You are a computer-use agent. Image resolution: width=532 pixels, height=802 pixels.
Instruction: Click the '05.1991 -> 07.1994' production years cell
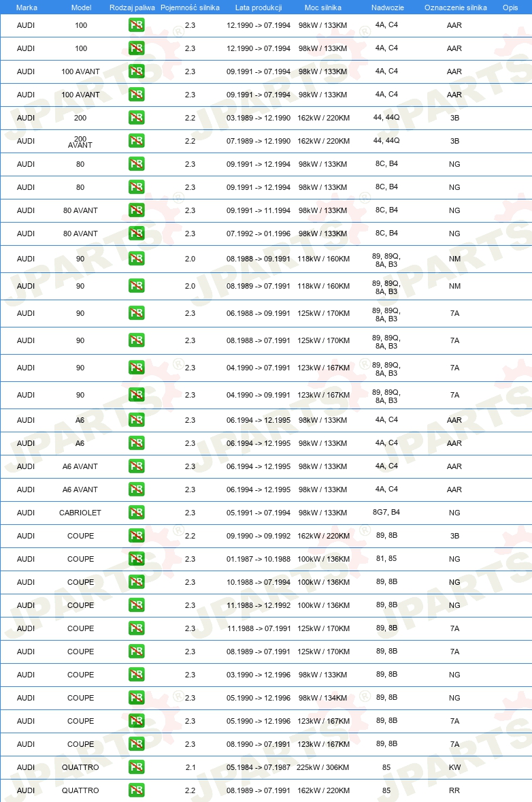[259, 513]
